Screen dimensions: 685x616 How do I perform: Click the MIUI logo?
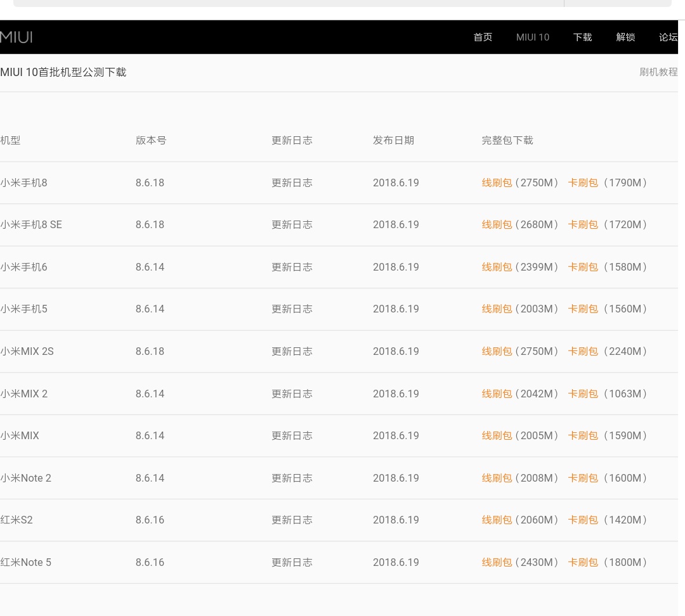[x=16, y=37]
